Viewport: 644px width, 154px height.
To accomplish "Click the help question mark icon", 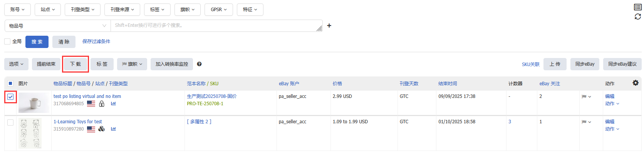I will 199,64.
